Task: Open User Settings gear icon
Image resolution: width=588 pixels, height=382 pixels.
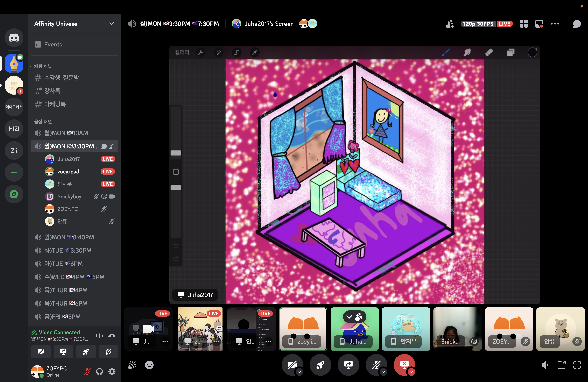Action: coord(112,371)
